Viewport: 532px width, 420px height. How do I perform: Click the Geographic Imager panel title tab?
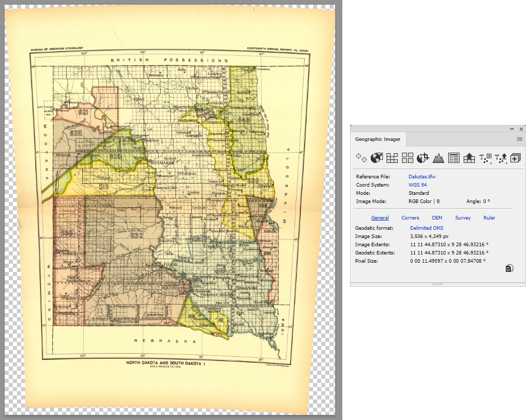pyautogui.click(x=378, y=139)
